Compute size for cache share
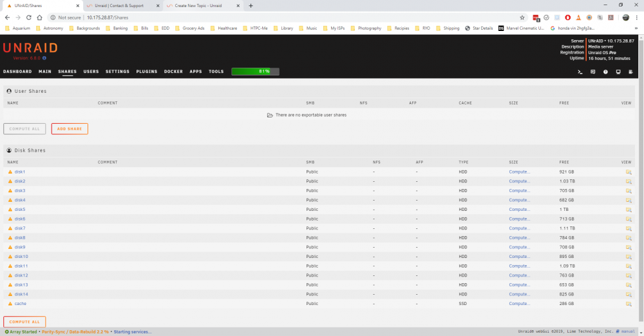Image resolution: width=644 pixels, height=336 pixels. point(519,304)
